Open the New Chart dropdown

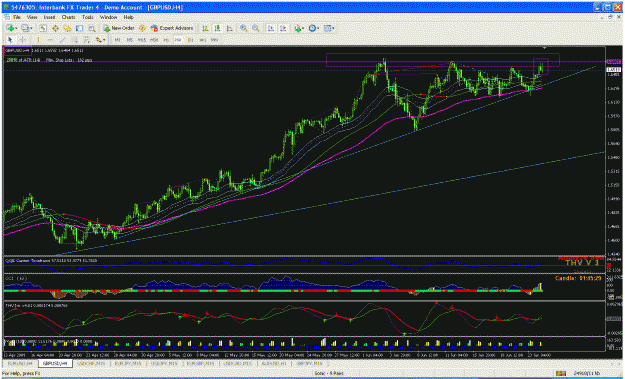coord(12,28)
